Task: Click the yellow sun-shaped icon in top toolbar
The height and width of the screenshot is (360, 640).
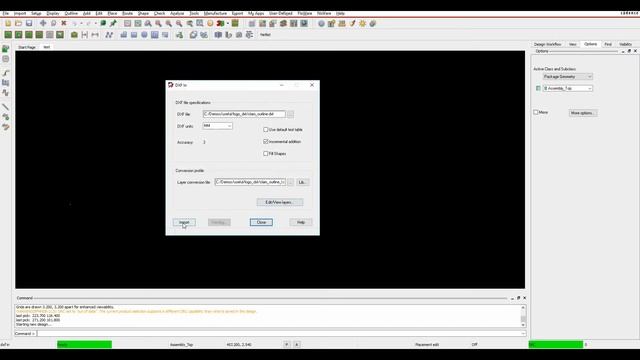Action: pos(362,24)
